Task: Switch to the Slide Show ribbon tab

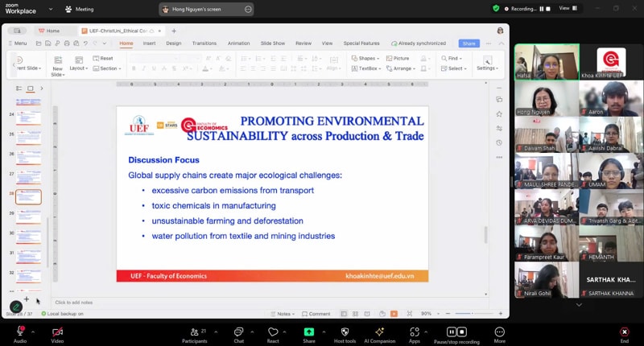Action: (x=273, y=43)
